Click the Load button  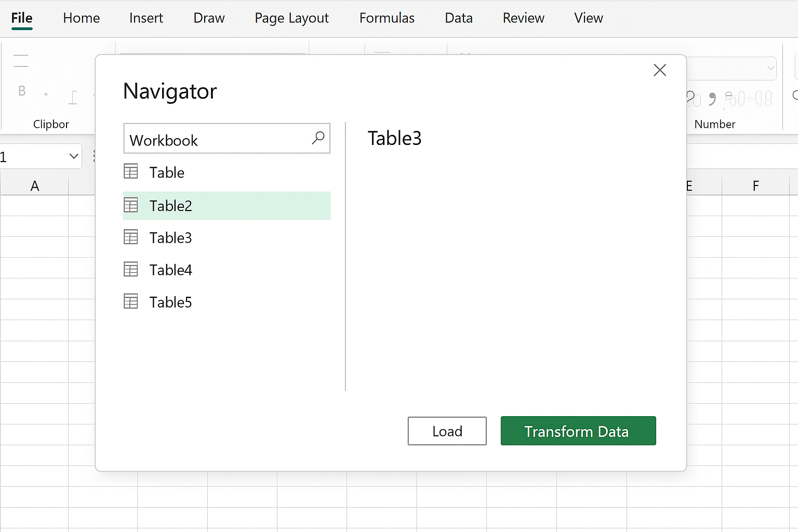(x=447, y=431)
